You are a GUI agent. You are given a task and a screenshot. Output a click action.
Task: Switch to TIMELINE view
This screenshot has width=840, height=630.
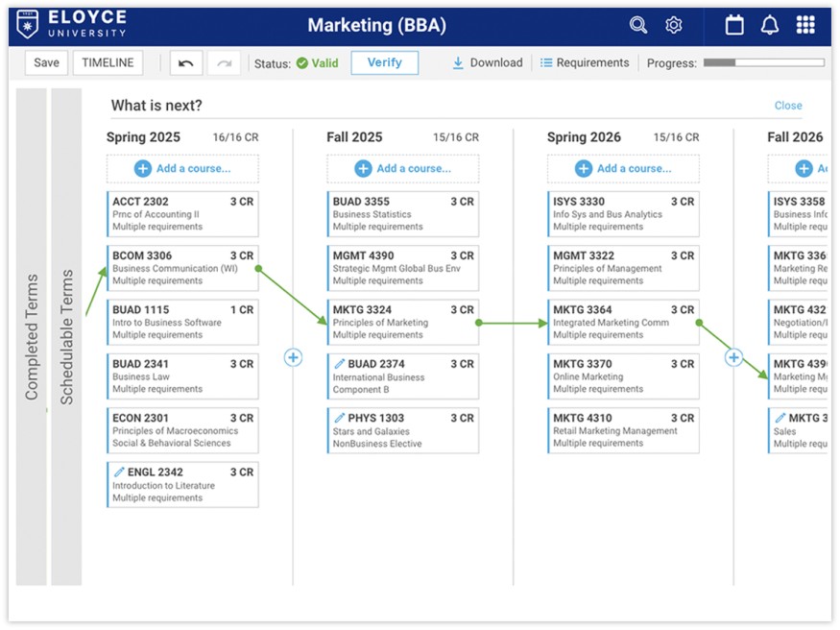[x=108, y=63]
